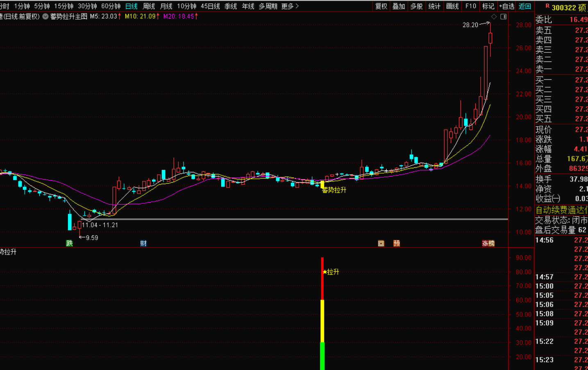Toggle 叠加 overlay mode
Screen dimensions: 588x370
coord(399,6)
